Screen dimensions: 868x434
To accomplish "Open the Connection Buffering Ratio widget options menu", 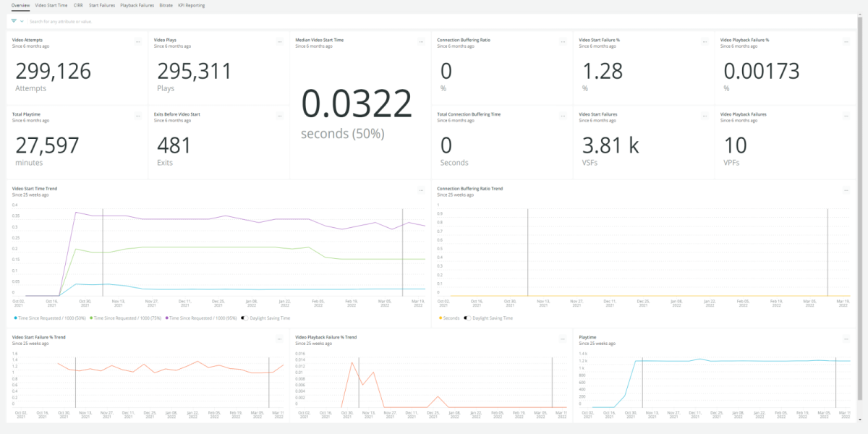I will coord(563,42).
